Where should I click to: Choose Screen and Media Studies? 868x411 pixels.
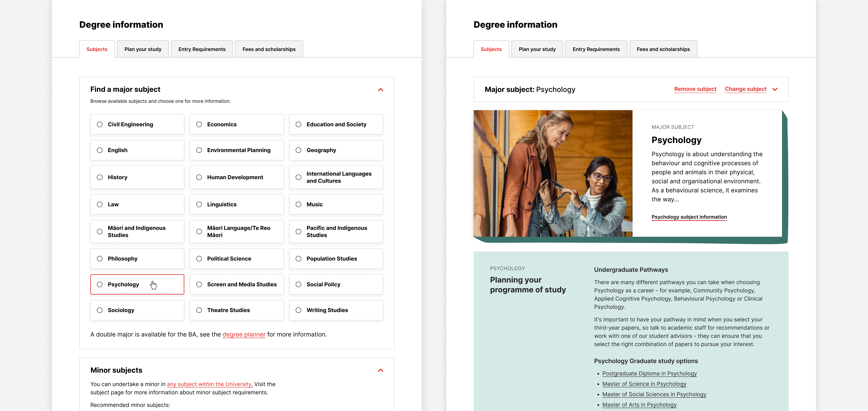[x=237, y=284]
